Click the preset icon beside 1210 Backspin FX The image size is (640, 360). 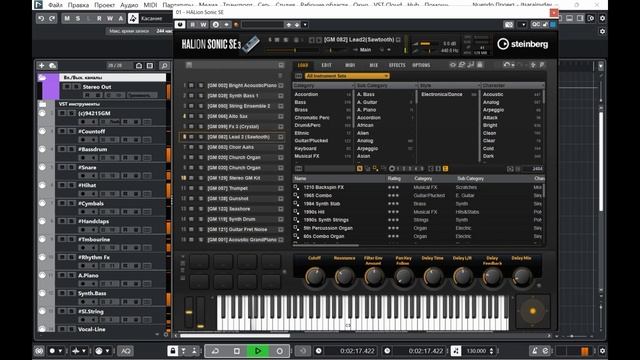(296, 187)
